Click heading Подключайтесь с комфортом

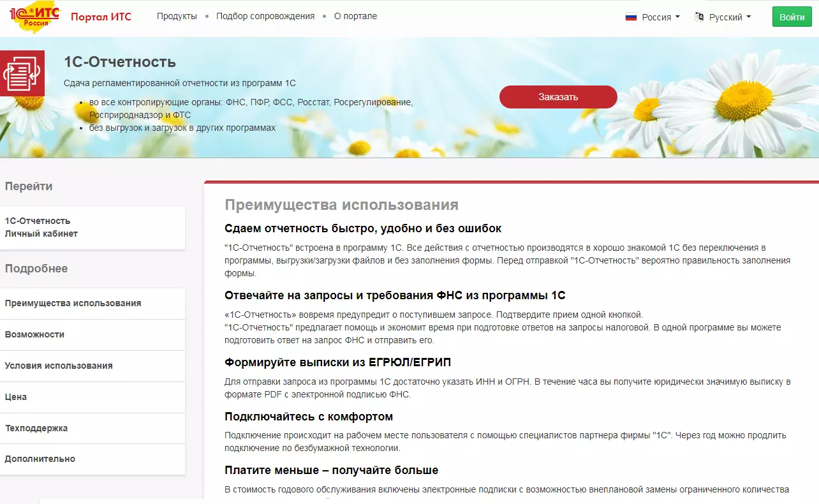(x=309, y=417)
